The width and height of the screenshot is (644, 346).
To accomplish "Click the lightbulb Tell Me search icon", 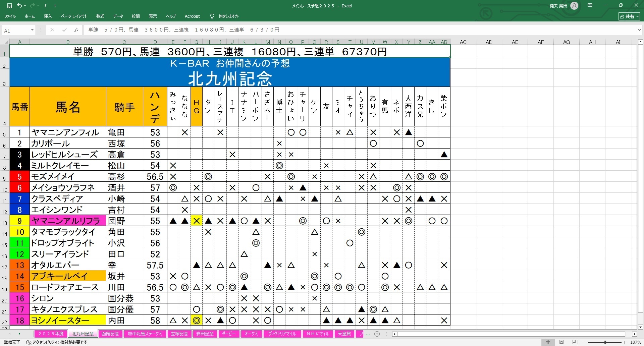I will click(x=212, y=16).
